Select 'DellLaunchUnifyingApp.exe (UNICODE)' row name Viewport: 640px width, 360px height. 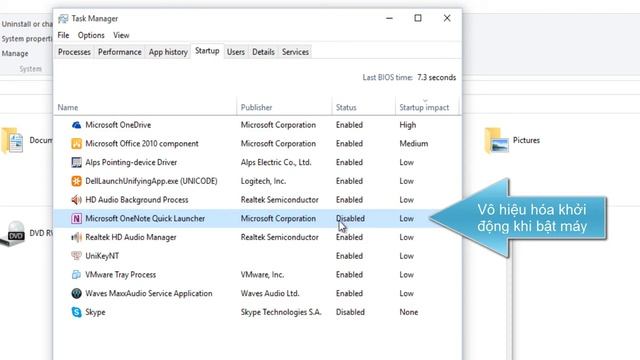tap(151, 181)
